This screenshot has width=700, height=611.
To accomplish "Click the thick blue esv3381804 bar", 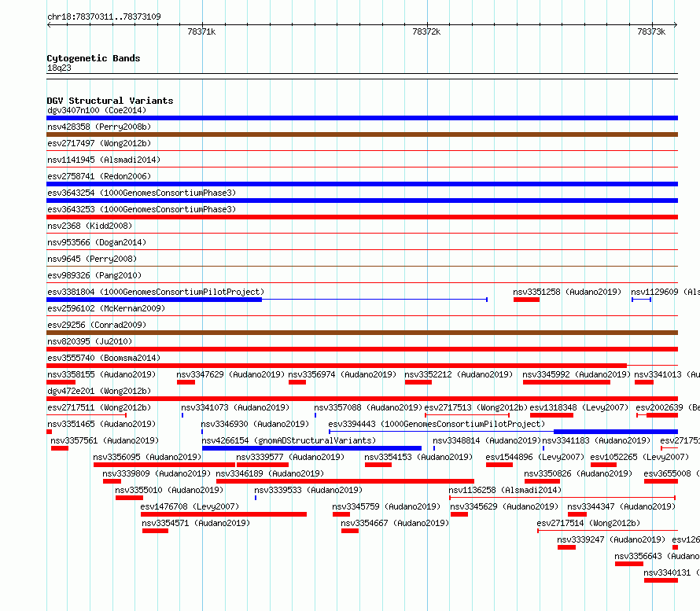I will tap(154, 300).
